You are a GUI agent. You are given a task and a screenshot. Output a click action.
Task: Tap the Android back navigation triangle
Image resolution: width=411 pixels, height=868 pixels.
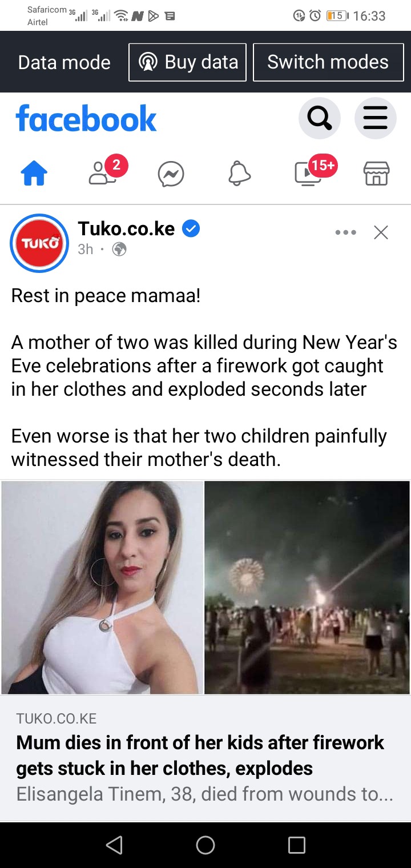click(115, 845)
